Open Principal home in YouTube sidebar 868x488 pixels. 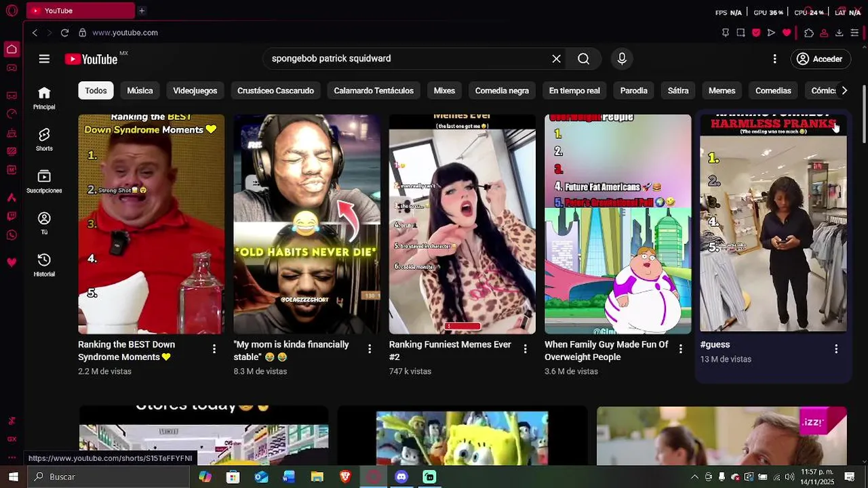pos(44,98)
